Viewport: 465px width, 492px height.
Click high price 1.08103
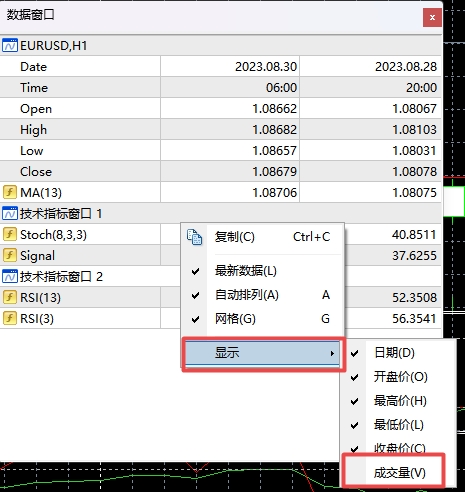coord(414,130)
